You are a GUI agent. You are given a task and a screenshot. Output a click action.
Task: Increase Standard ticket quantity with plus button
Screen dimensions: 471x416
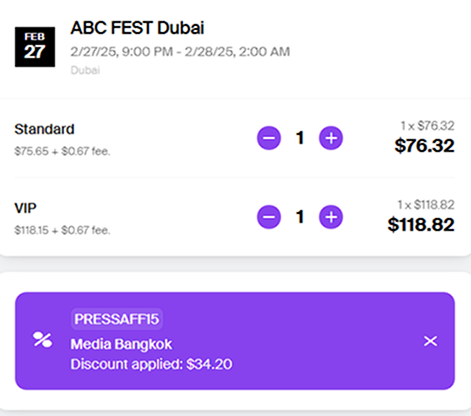tap(331, 138)
